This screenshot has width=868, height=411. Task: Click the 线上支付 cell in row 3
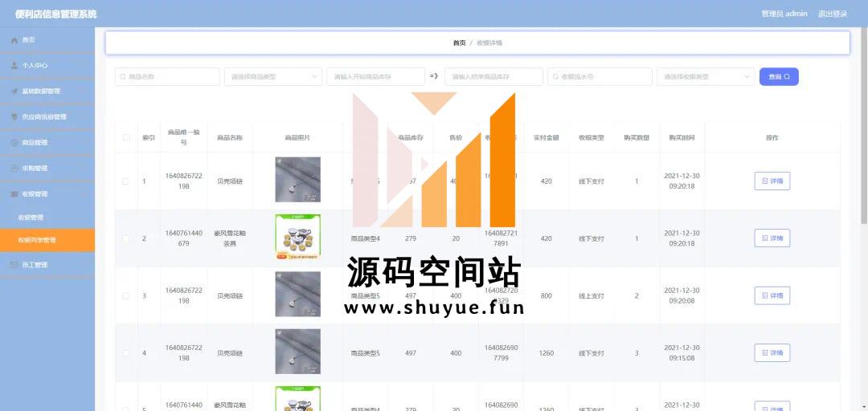tap(592, 296)
